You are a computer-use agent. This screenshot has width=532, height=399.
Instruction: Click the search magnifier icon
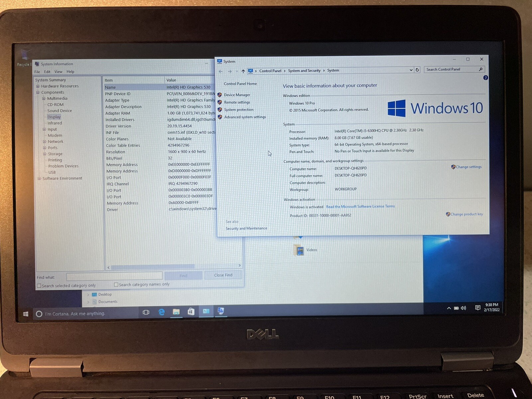481,69
